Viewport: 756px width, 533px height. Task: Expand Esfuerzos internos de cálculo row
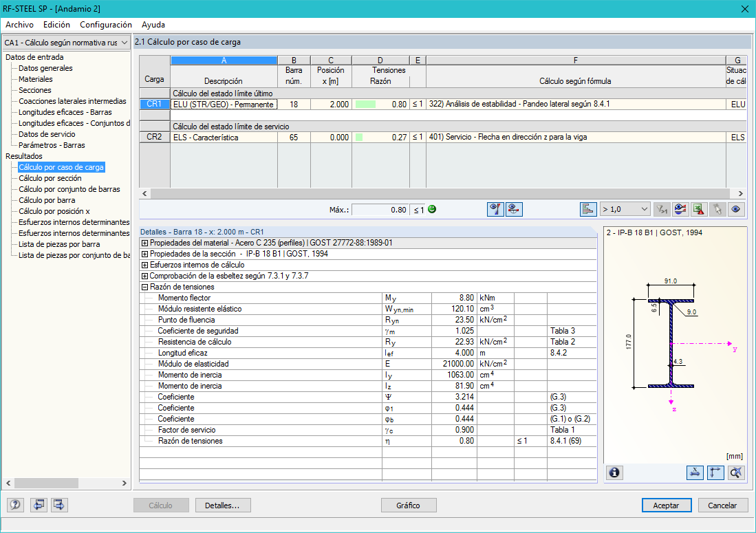(144, 265)
